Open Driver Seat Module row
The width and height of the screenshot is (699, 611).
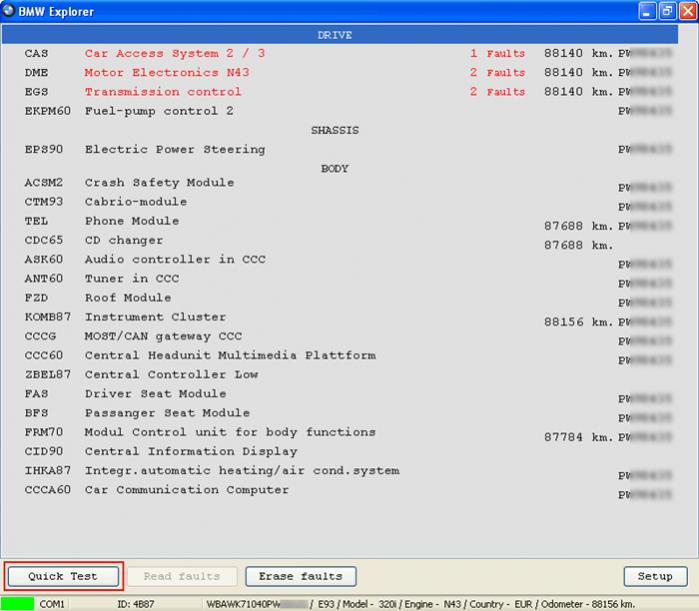pyautogui.click(x=340, y=394)
